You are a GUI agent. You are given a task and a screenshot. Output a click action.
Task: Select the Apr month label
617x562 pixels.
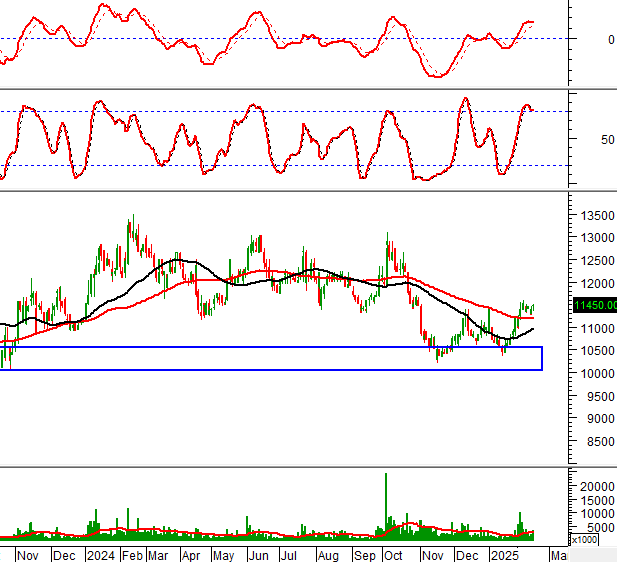coord(191,556)
